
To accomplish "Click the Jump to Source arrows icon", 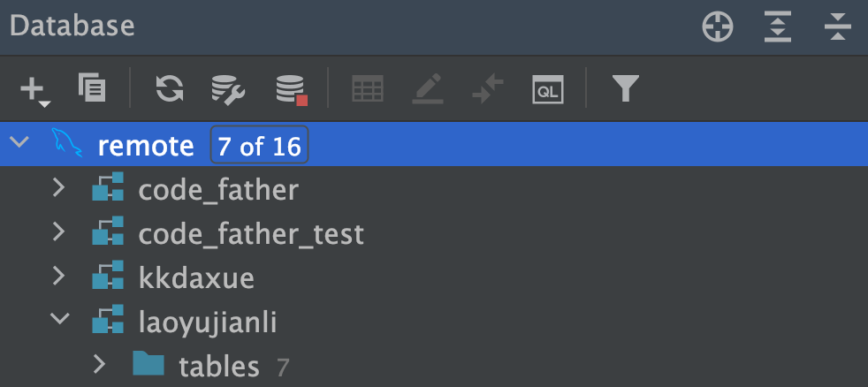I will click(488, 88).
